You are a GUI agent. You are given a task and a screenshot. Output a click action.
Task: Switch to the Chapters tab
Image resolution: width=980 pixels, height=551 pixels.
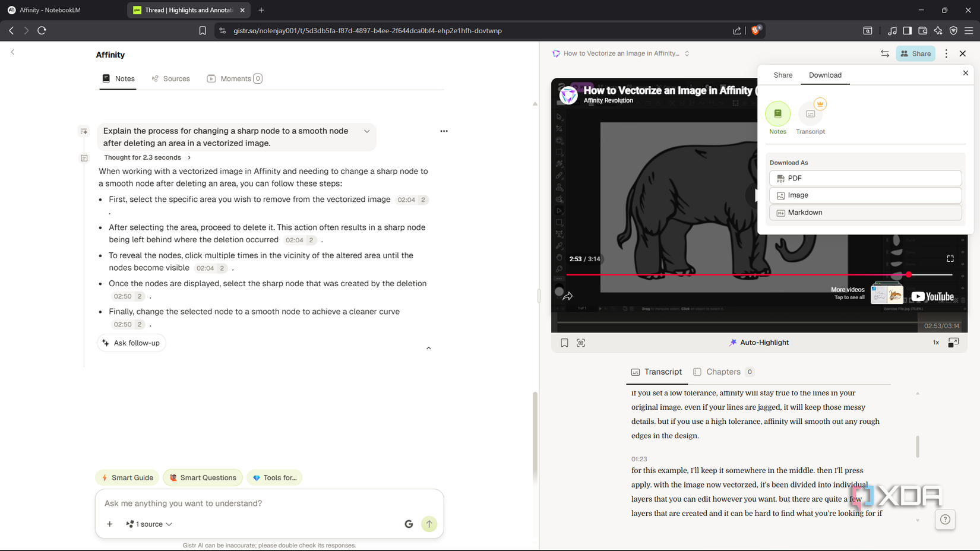tap(723, 372)
